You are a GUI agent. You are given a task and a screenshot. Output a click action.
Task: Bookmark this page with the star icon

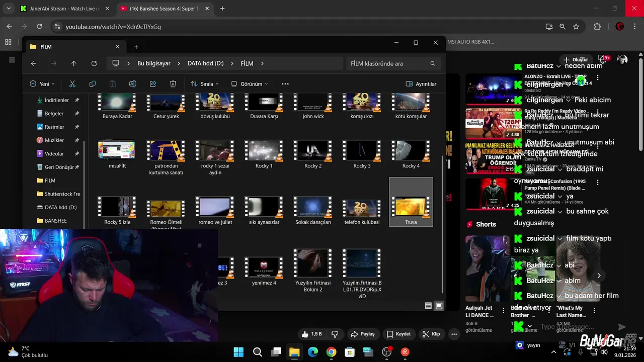point(576,27)
